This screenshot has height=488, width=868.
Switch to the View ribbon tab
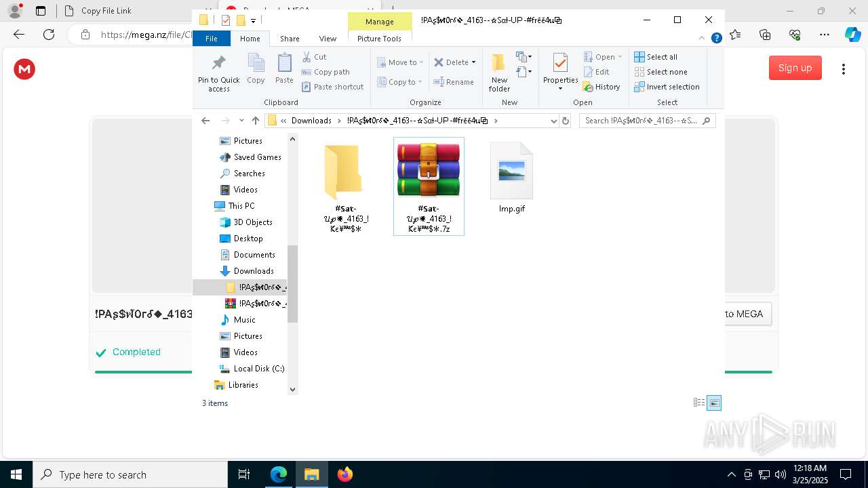point(328,39)
